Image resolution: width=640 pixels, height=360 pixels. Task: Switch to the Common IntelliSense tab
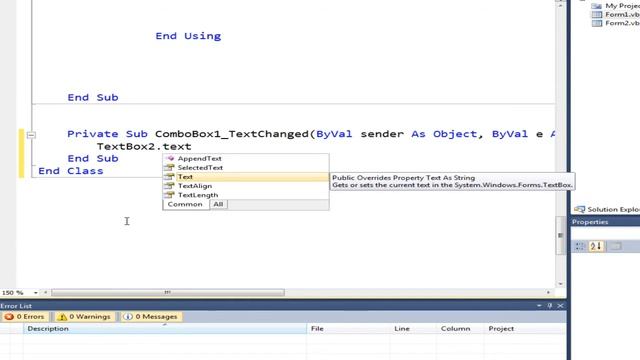(x=185, y=204)
